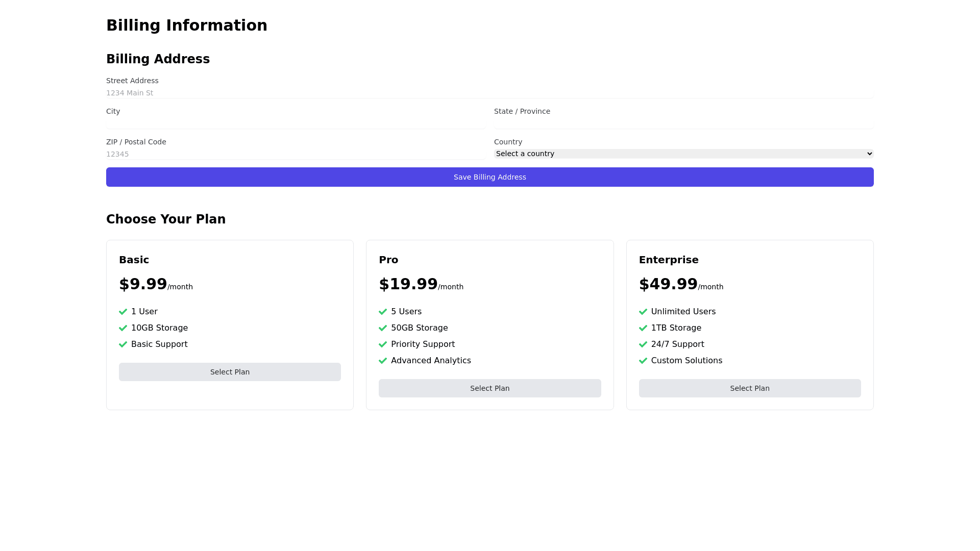Click the checkmark beside 24/7 Support
This screenshot has width=980, height=551.
[x=643, y=344]
